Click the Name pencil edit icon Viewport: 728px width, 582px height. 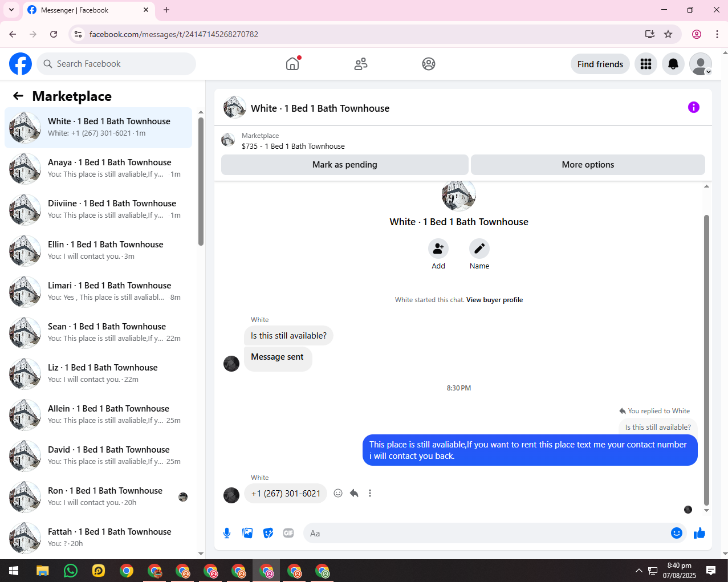click(x=479, y=249)
